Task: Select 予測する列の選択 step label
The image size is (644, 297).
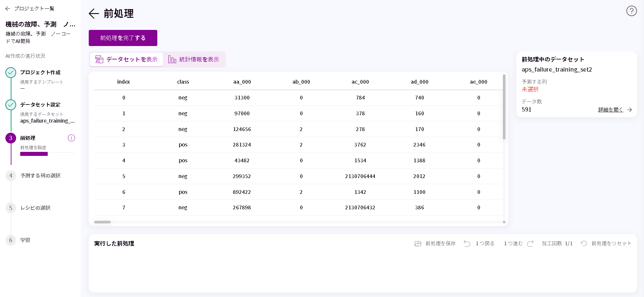Action: 40,176
